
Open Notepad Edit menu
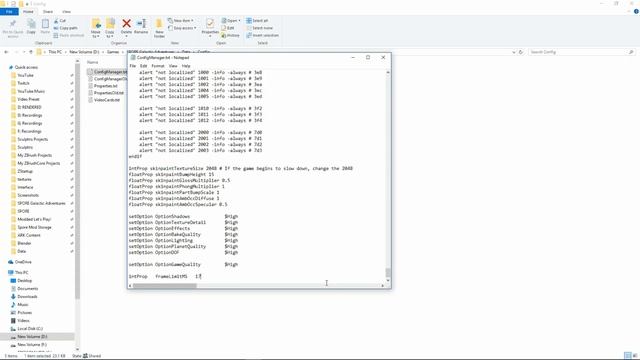(x=143, y=66)
